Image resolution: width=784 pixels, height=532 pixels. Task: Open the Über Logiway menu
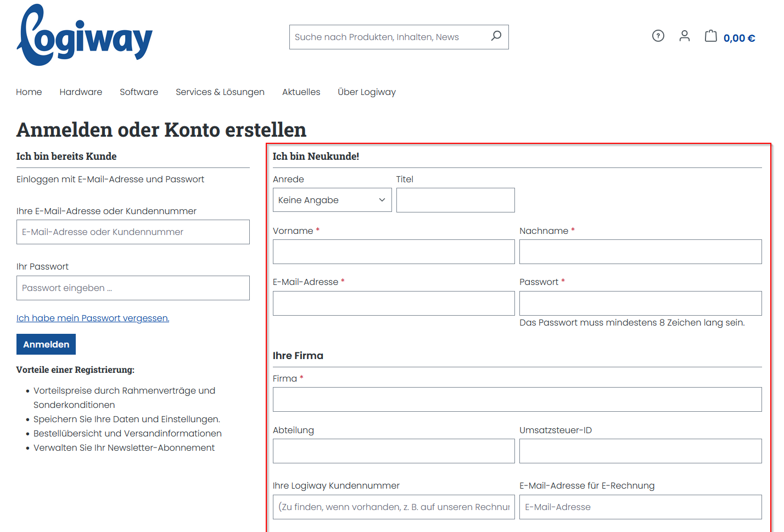[x=366, y=92]
